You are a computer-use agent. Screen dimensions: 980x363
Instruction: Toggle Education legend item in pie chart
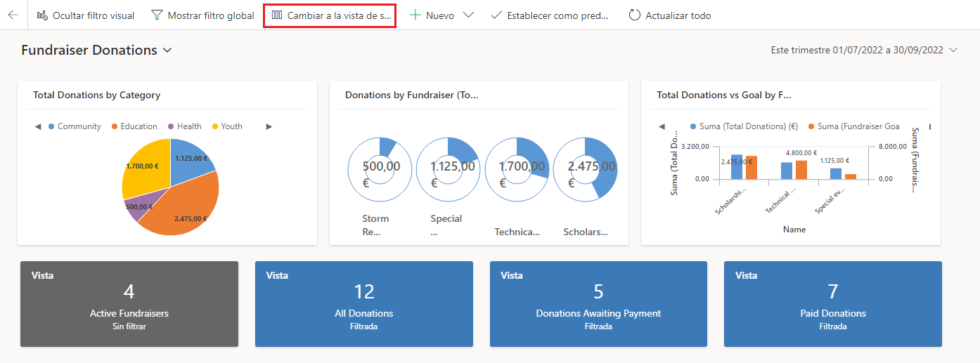(134, 126)
